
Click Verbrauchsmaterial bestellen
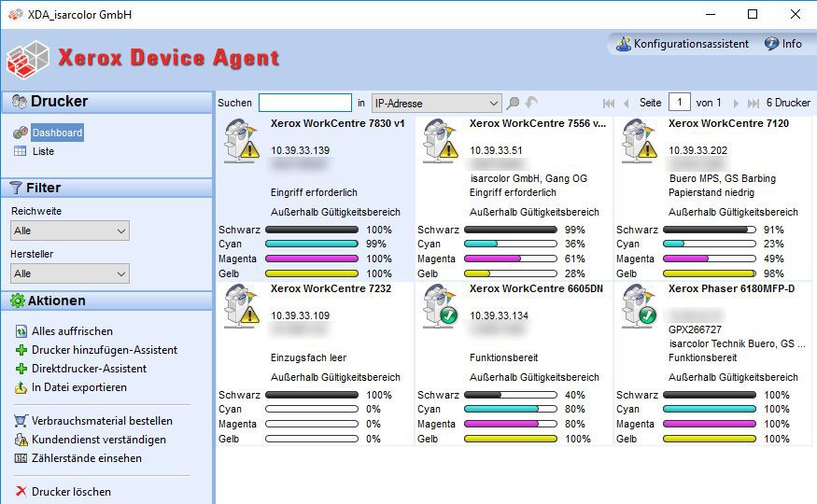pyautogui.click(x=102, y=421)
